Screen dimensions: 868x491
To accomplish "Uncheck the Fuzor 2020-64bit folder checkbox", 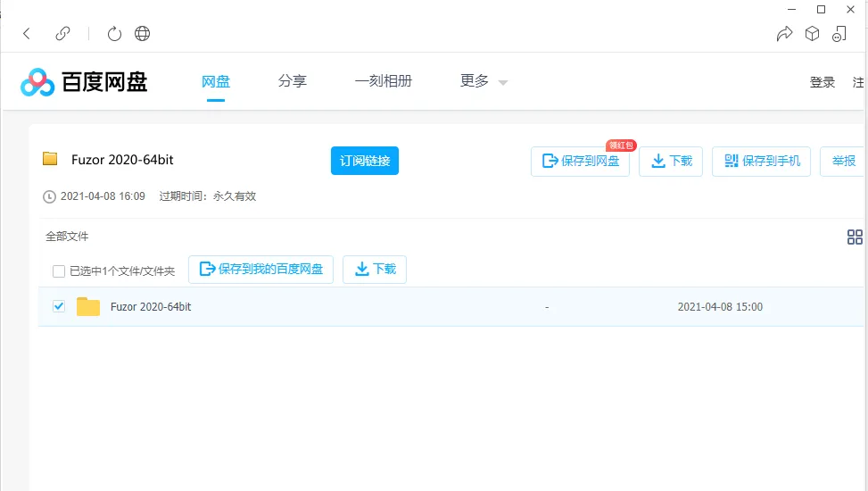I will click(59, 306).
